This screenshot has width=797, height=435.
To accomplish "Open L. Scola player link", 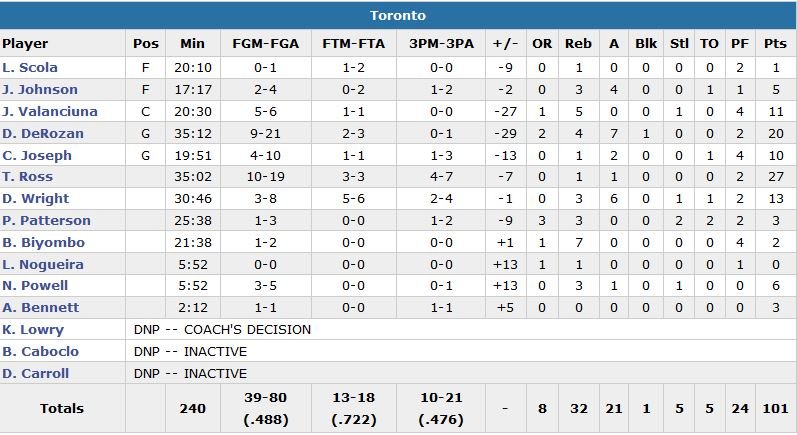I will (x=30, y=68).
